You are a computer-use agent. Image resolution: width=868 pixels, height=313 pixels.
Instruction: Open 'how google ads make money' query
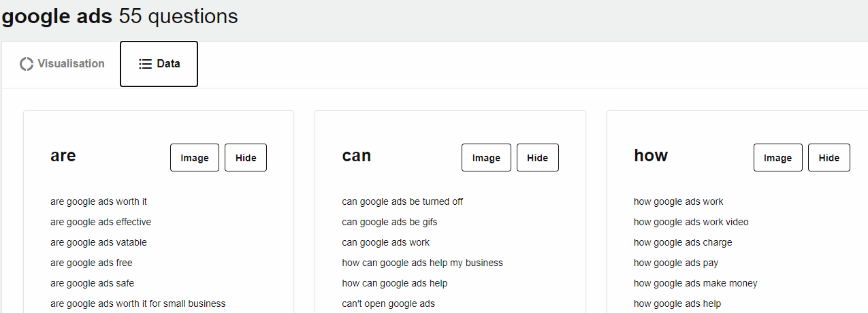click(696, 283)
